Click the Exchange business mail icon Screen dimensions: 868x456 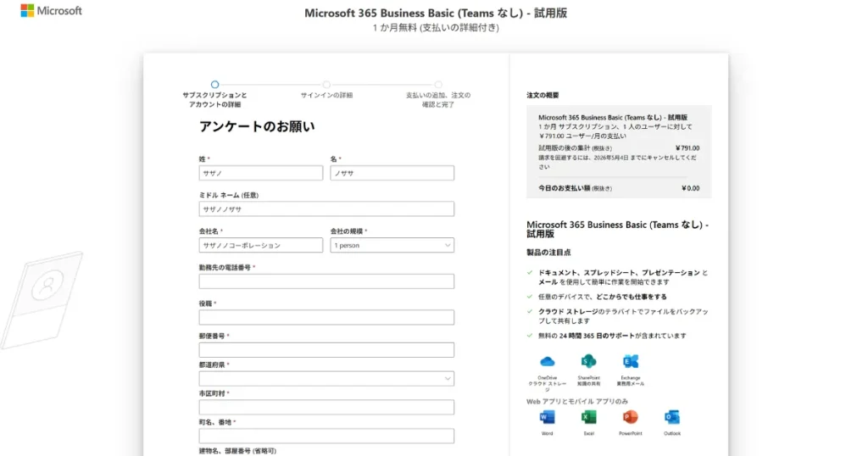coord(630,362)
